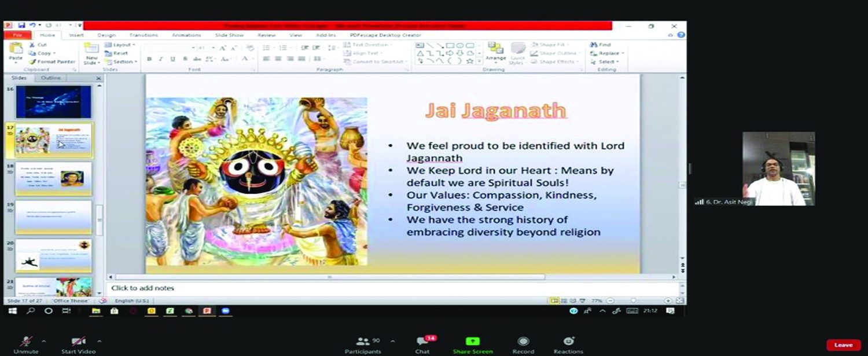Image resolution: width=868 pixels, height=356 pixels.
Task: Adjust the zoom slider in status bar
Action: click(633, 301)
